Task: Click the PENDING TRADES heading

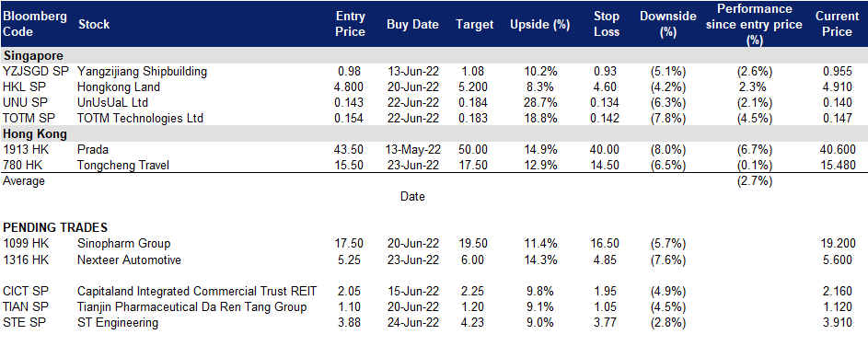Action: (x=55, y=227)
